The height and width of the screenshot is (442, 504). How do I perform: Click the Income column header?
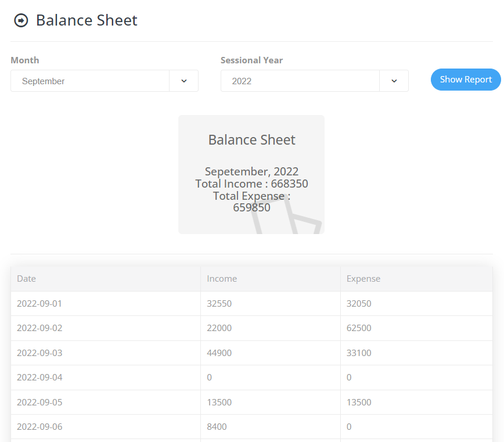click(222, 279)
